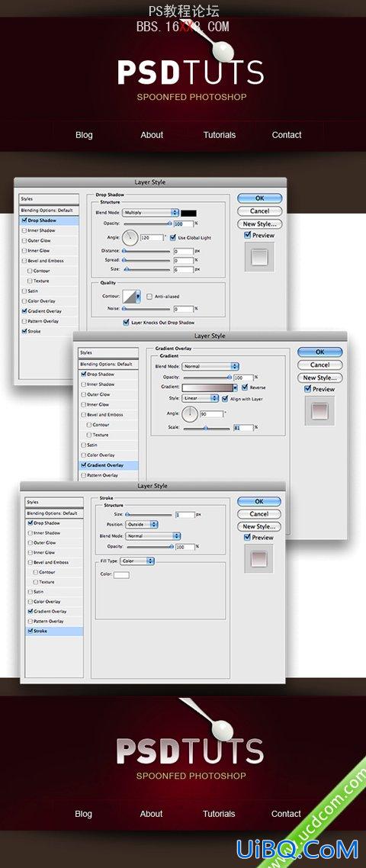Click New Style... in the Stroke settings dialog
Screen dimensions: 366x868
tap(259, 526)
